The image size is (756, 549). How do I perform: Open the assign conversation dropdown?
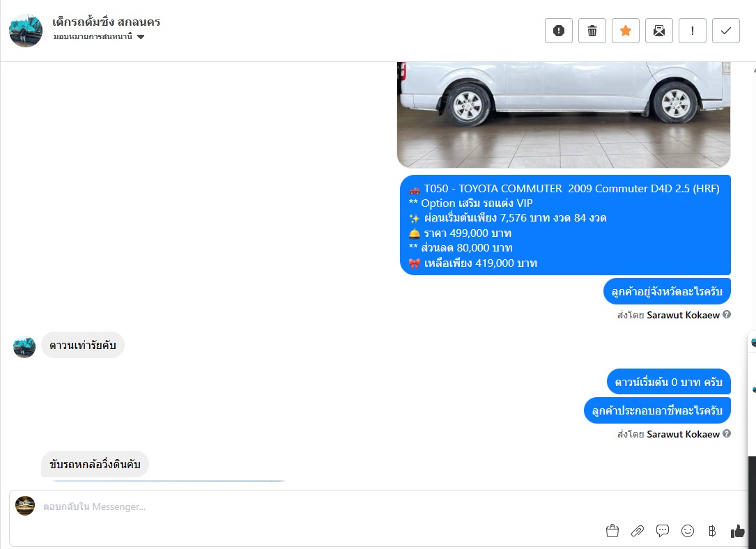tap(99, 37)
